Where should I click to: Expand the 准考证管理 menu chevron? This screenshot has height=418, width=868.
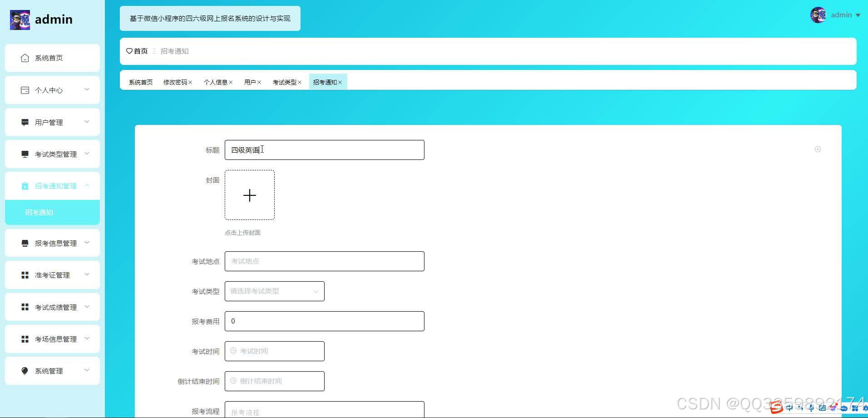(x=87, y=274)
